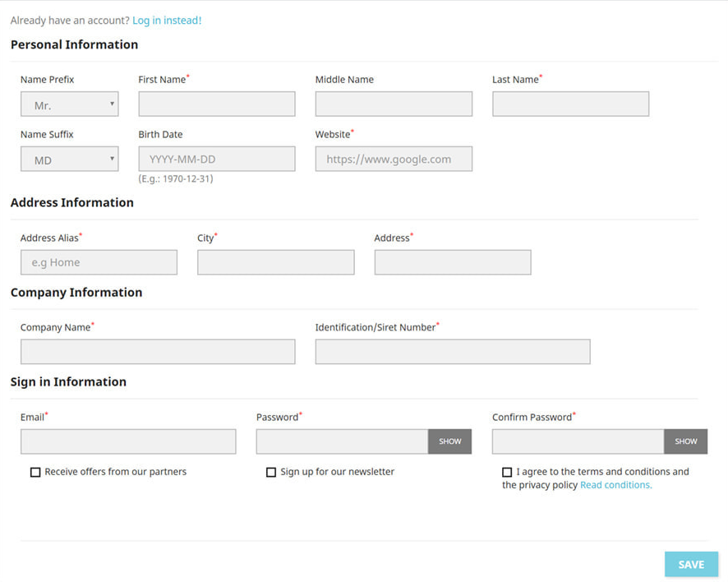Viewport: 728px width, 582px height.
Task: Open the Read conditions link
Action: 615,485
